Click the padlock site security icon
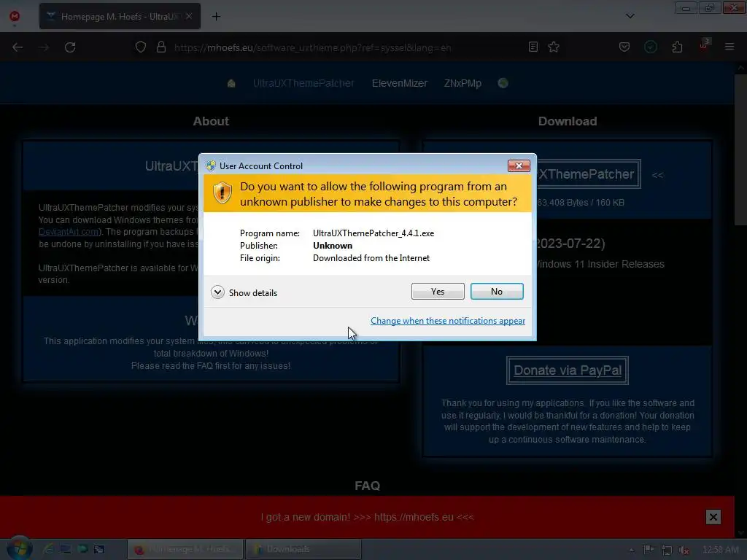747x560 pixels. [161, 47]
